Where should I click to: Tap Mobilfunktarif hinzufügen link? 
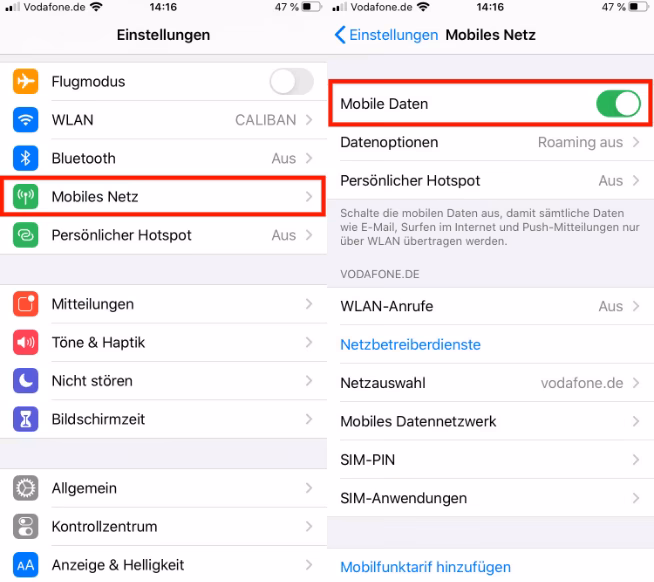coord(425,567)
